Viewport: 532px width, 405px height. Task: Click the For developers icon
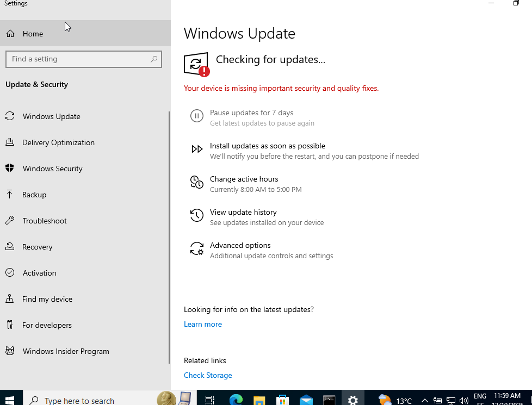pyautogui.click(x=10, y=325)
